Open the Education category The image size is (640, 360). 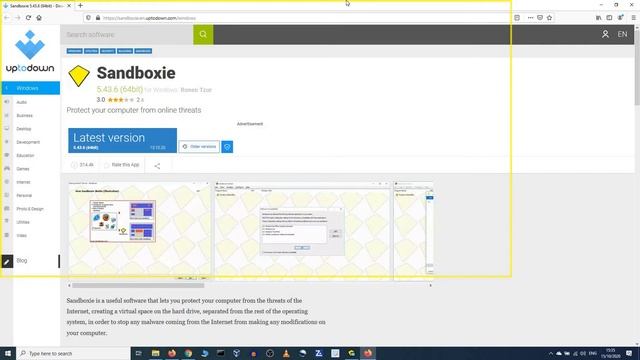click(x=25, y=156)
